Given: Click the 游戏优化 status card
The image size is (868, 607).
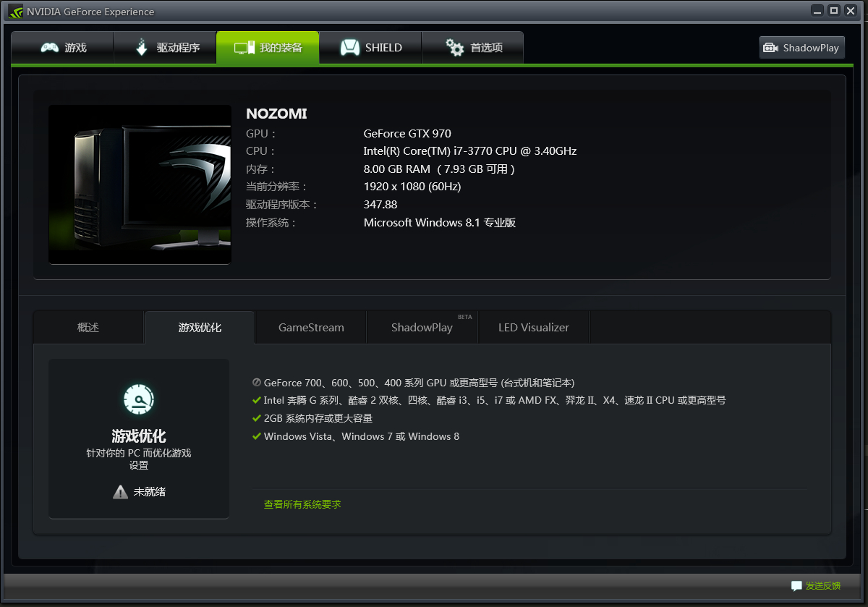Looking at the screenshot, I should pos(139,438).
